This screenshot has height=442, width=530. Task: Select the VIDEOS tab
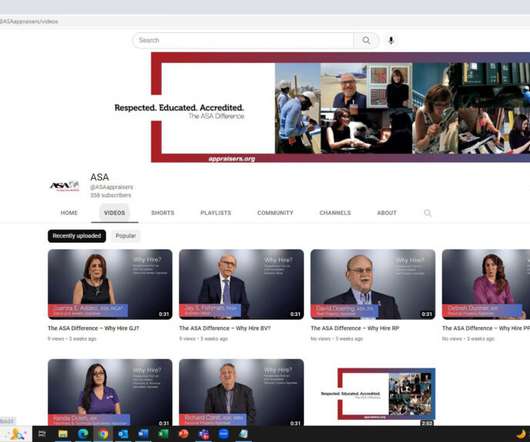[115, 213]
